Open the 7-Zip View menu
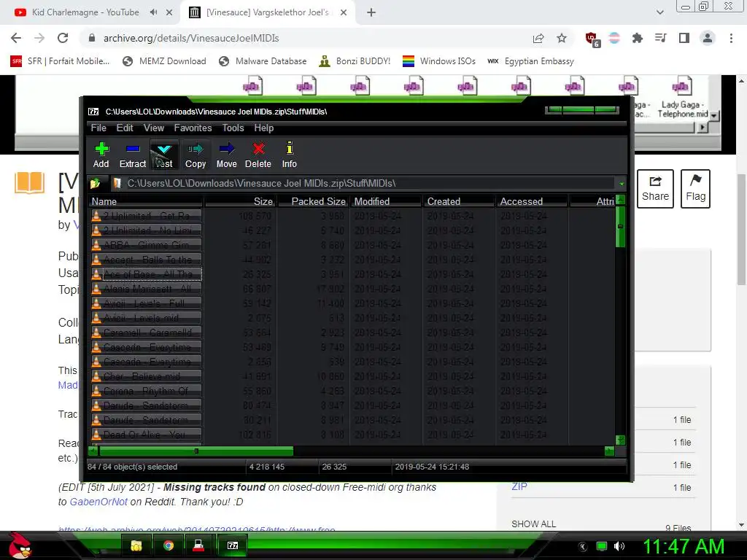Screen dimensions: 747x560 (x=154, y=128)
